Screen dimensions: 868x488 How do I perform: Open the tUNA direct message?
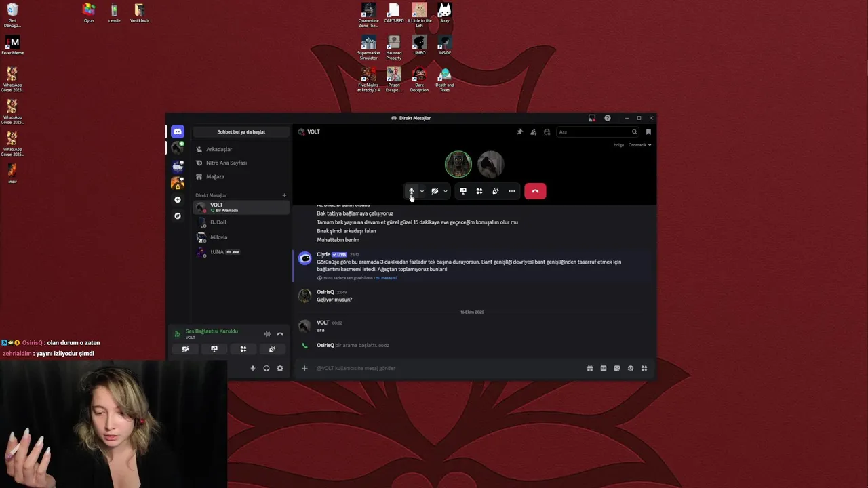(241, 252)
